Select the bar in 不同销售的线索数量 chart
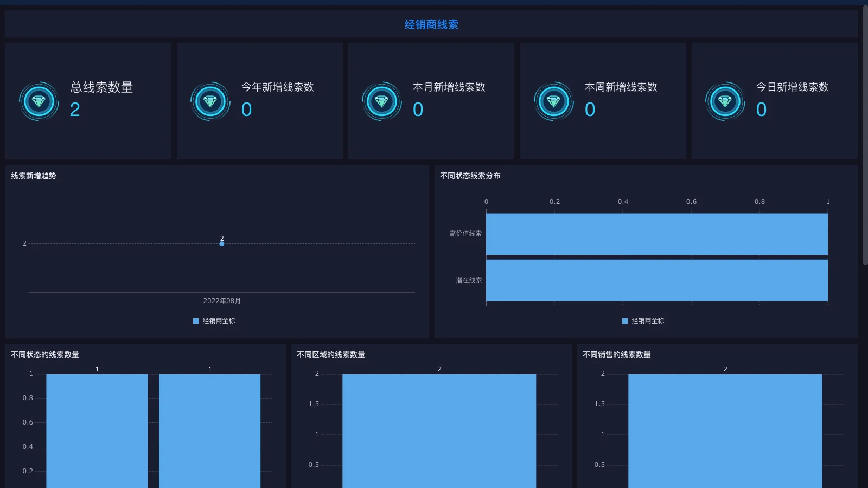 [x=725, y=428]
